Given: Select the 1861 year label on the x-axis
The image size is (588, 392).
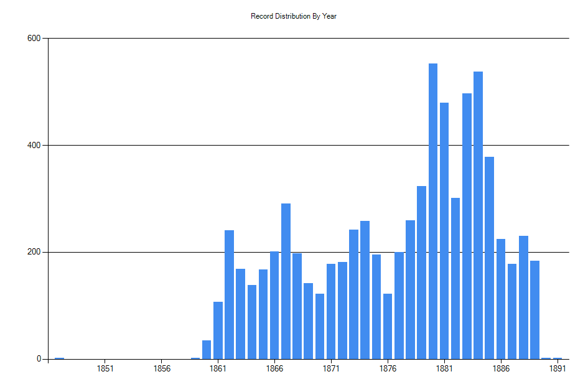Looking at the screenshot, I should coord(218,369).
